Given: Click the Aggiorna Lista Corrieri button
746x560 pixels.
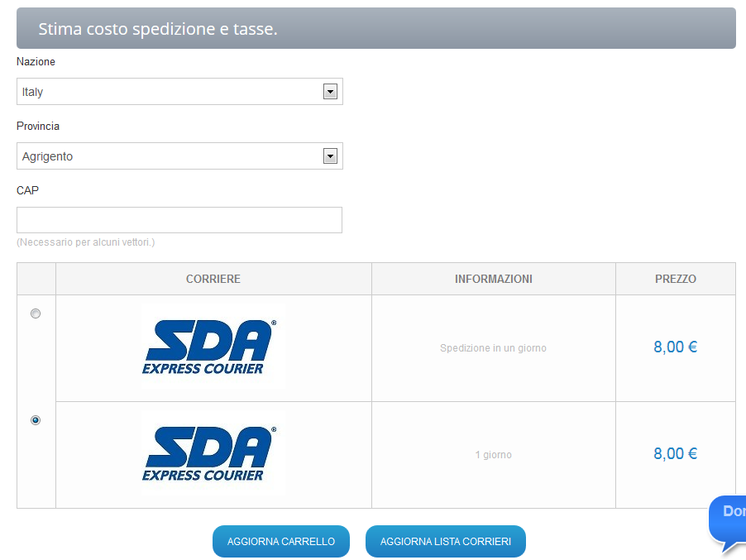Looking at the screenshot, I should click(446, 542).
